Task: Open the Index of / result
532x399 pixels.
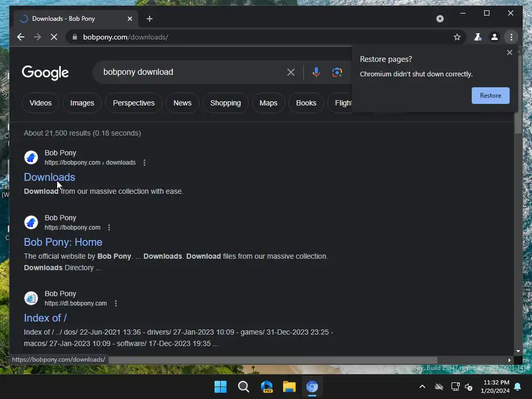Action: tap(46, 318)
